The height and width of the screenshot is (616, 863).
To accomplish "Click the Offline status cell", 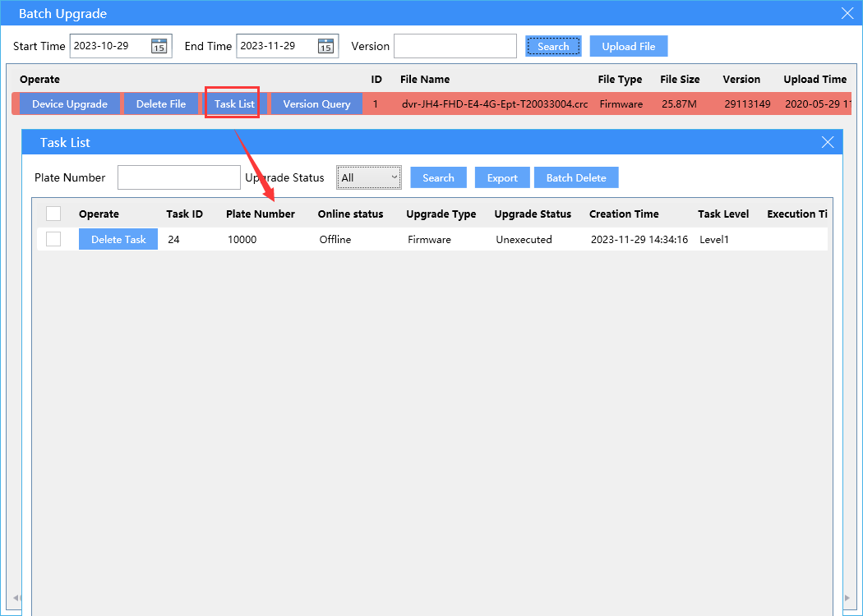I will 335,239.
